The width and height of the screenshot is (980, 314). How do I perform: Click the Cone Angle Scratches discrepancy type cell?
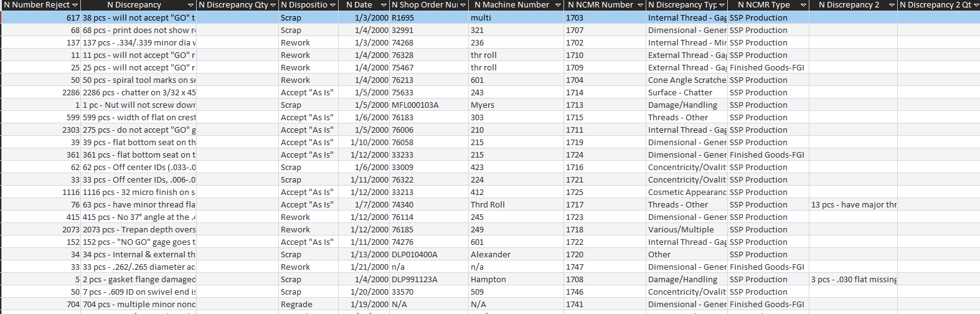click(x=687, y=80)
